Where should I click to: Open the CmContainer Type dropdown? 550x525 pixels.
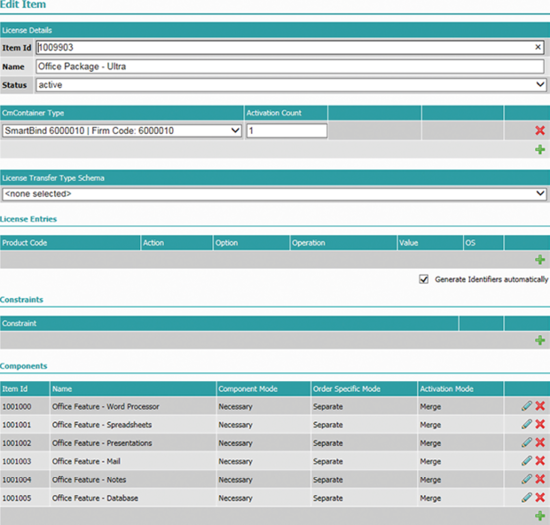point(122,131)
